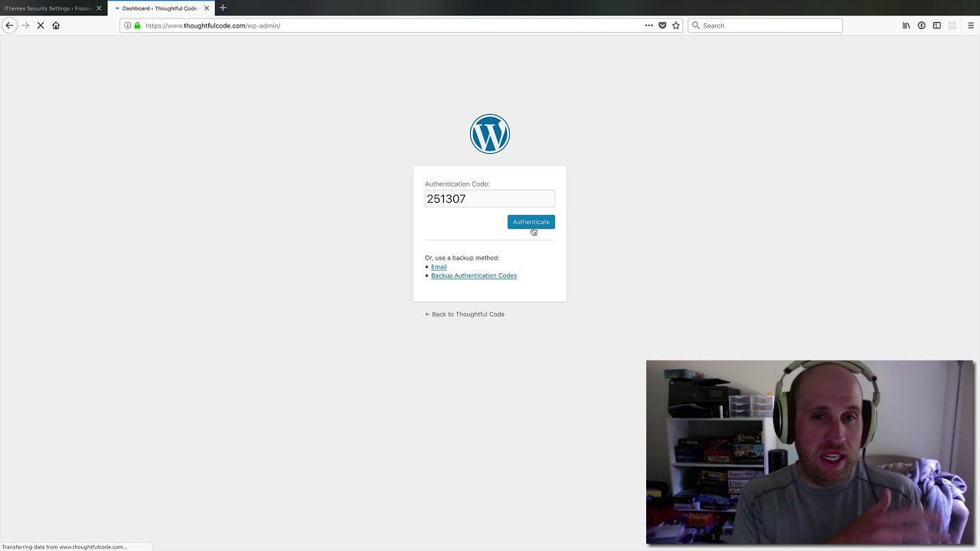980x551 pixels.
Task: Switch to the Dashboard Thoughtful Code tab
Action: tap(158, 8)
